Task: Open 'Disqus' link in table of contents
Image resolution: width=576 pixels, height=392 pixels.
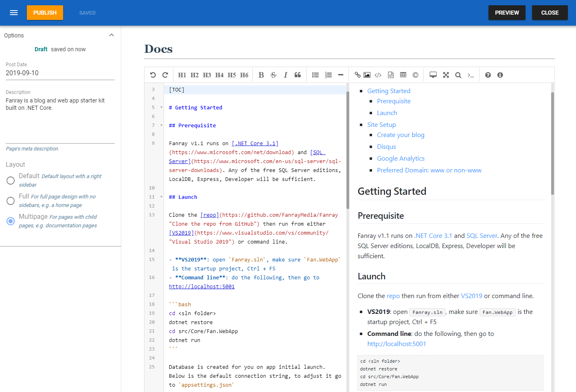Action: click(386, 147)
